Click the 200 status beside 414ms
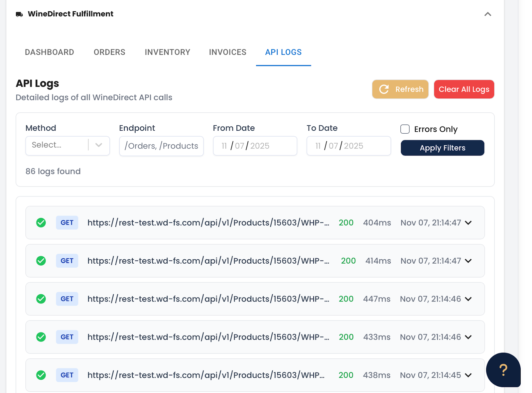Viewport: 532px width, 393px height. [348, 261]
